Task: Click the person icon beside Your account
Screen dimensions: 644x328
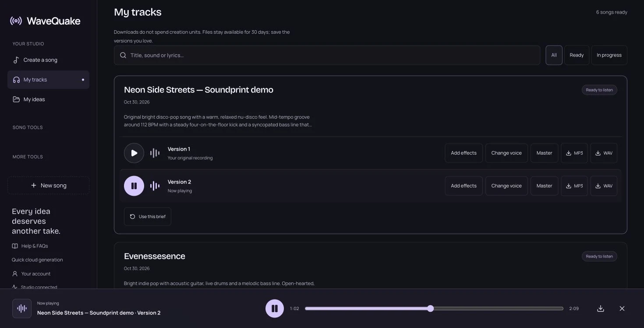Action: pyautogui.click(x=15, y=274)
